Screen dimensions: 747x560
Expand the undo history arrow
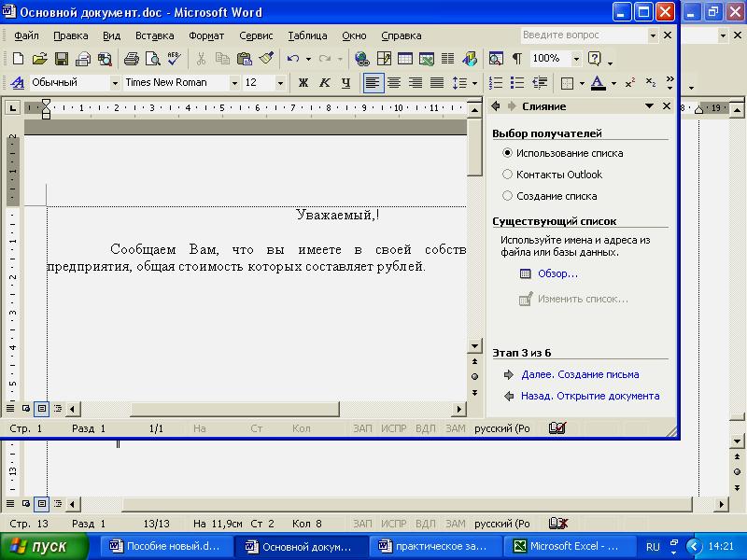pyautogui.click(x=308, y=60)
